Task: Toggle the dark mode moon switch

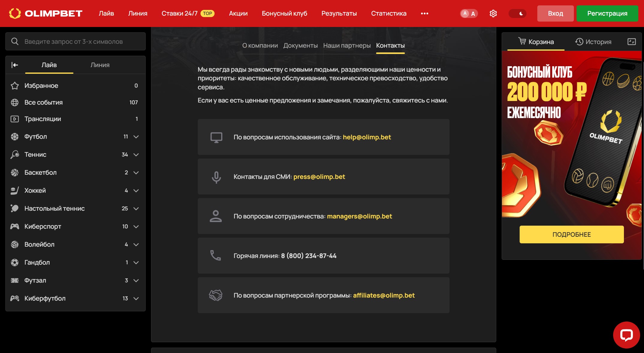Action: 518,13
